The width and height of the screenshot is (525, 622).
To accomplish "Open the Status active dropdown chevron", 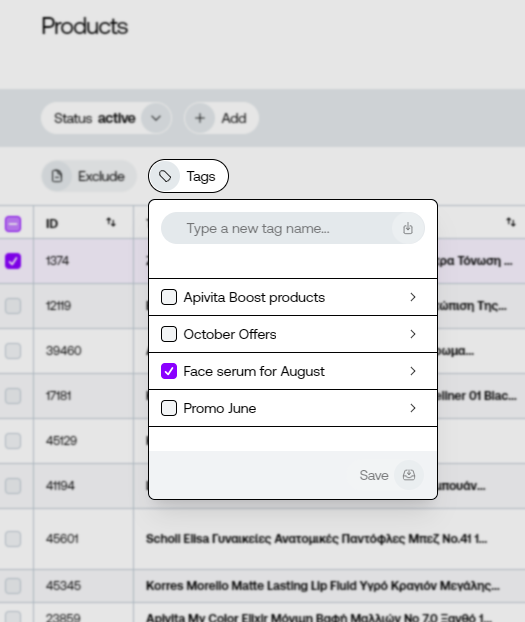I will tap(156, 118).
